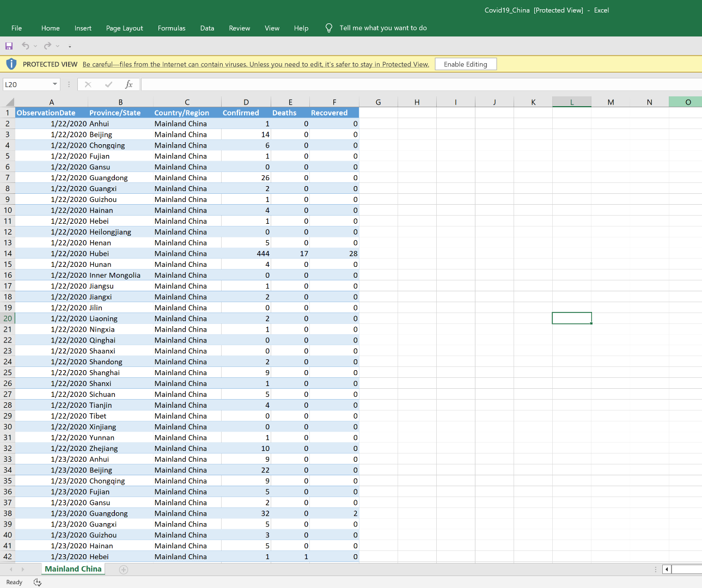Viewport: 702px width, 588px height.
Task: Click the Undo arrow icon
Action: click(25, 46)
